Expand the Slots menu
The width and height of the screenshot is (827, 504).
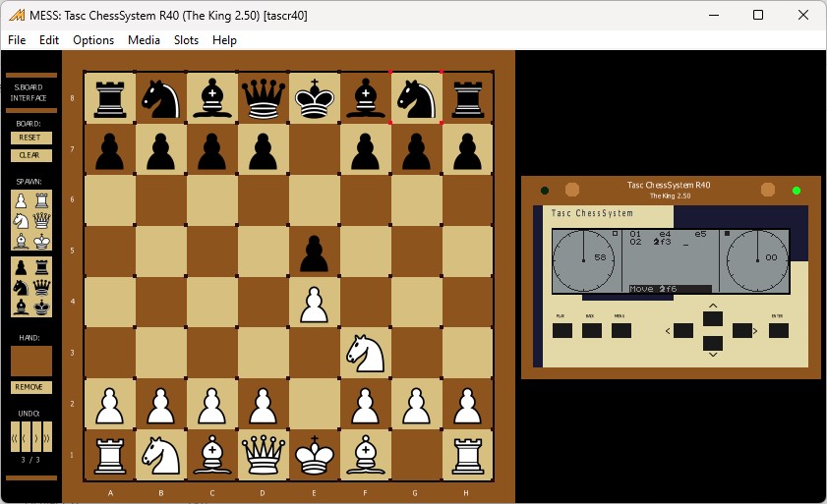point(186,40)
